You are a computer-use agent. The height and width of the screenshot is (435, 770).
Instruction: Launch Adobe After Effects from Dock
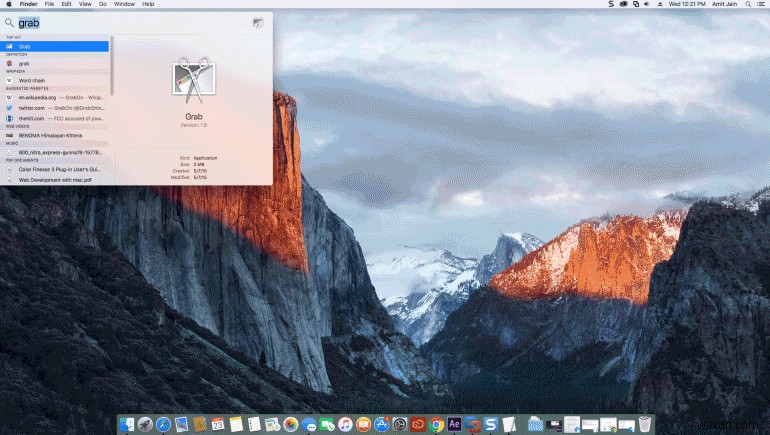coord(454,424)
